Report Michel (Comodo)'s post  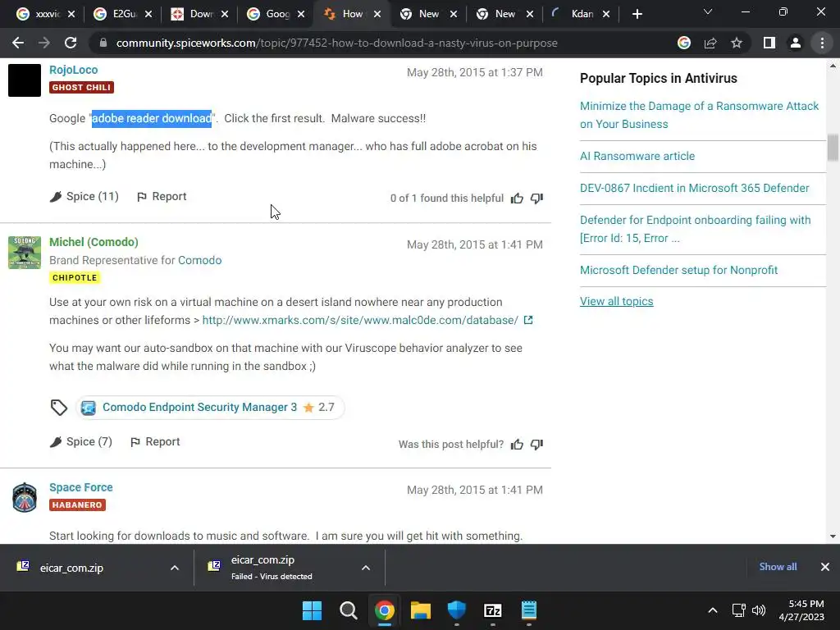(x=155, y=442)
